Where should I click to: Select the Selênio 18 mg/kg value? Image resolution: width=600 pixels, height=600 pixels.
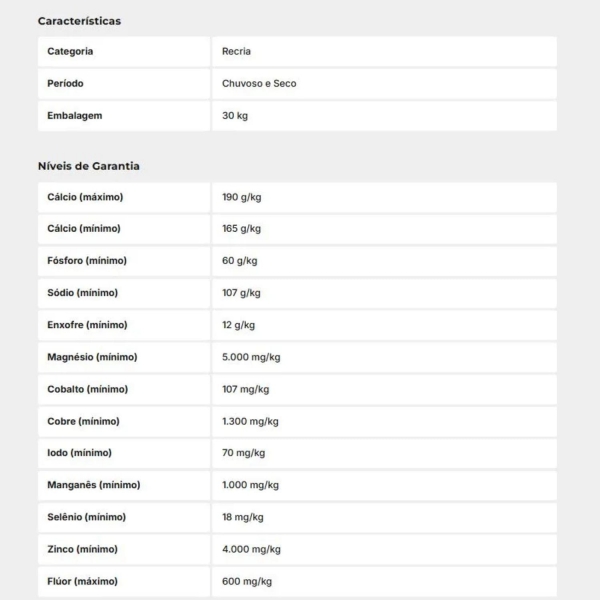243,517
